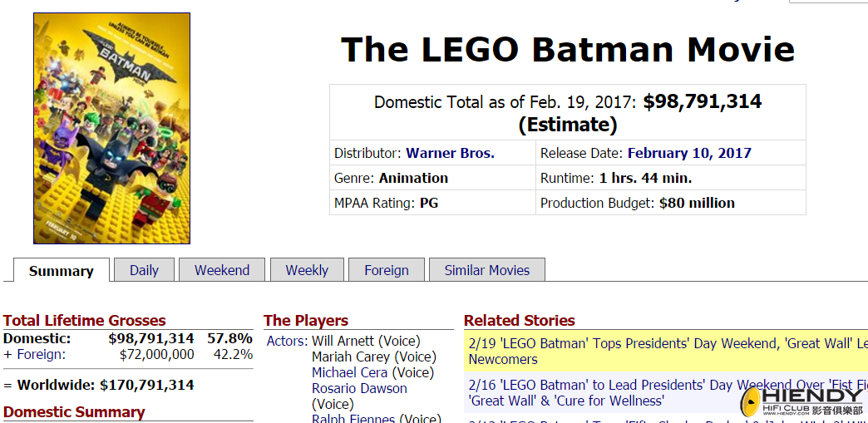Go to the Foreign tab
Screen dimensions: 868x423
(x=387, y=270)
